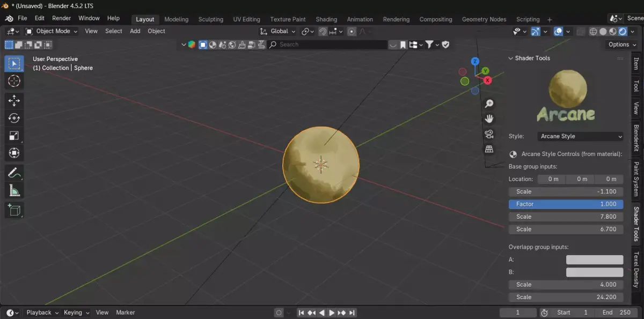
Task: Toggle snapping magnet icon
Action: click(x=323, y=31)
